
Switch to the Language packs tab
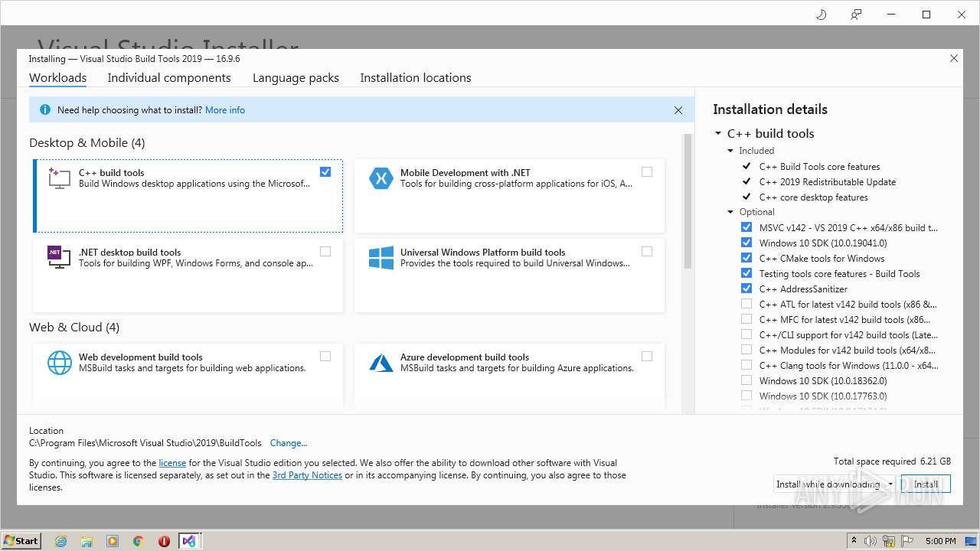click(296, 78)
